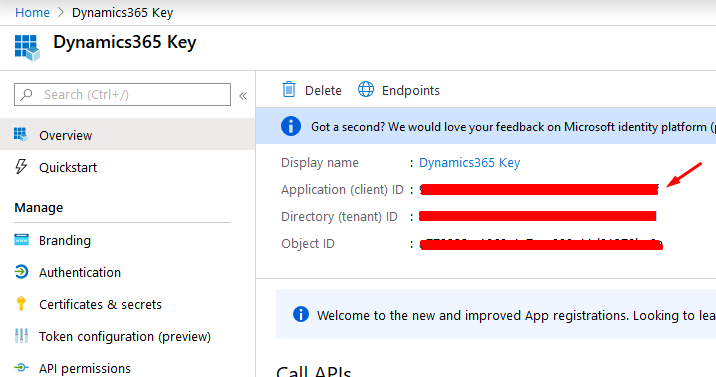Screen dimensions: 716x377
Task: Click the feedback banner info icon
Action: click(291, 126)
